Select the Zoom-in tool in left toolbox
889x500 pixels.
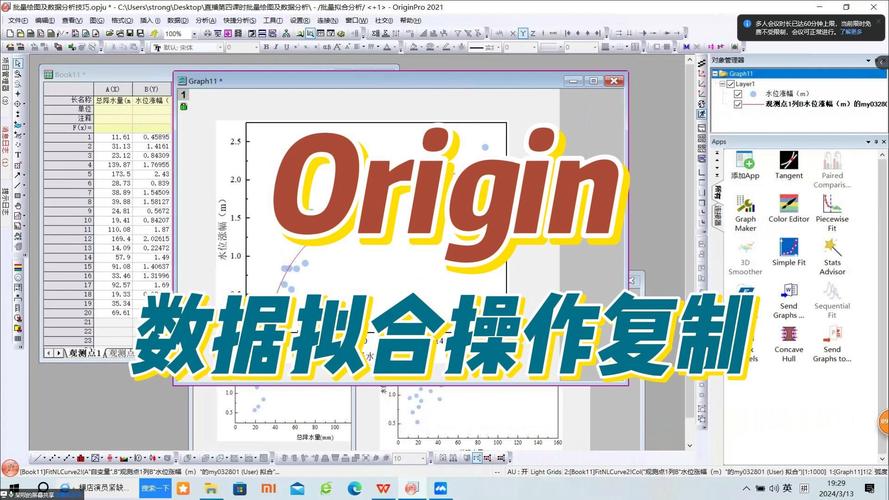[x=18, y=74]
